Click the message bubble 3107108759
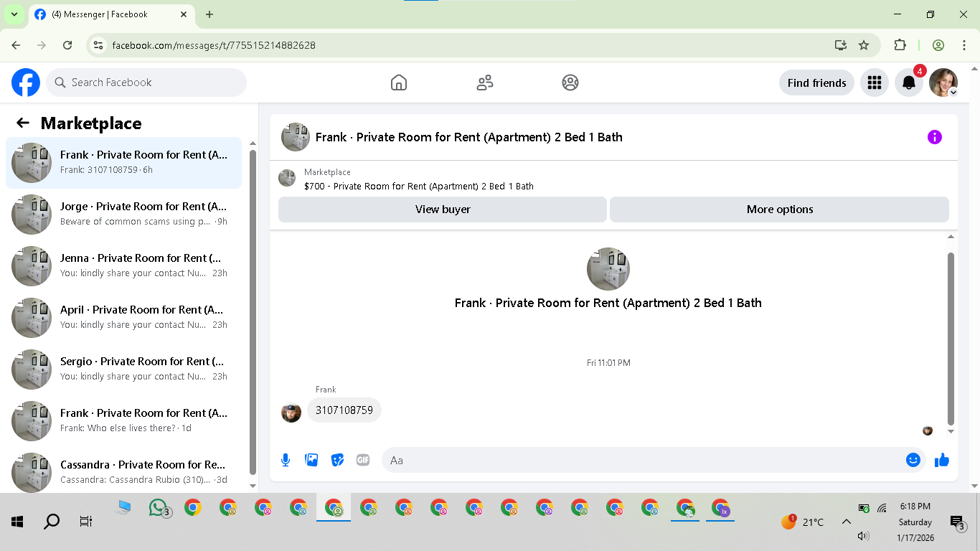 pos(344,410)
